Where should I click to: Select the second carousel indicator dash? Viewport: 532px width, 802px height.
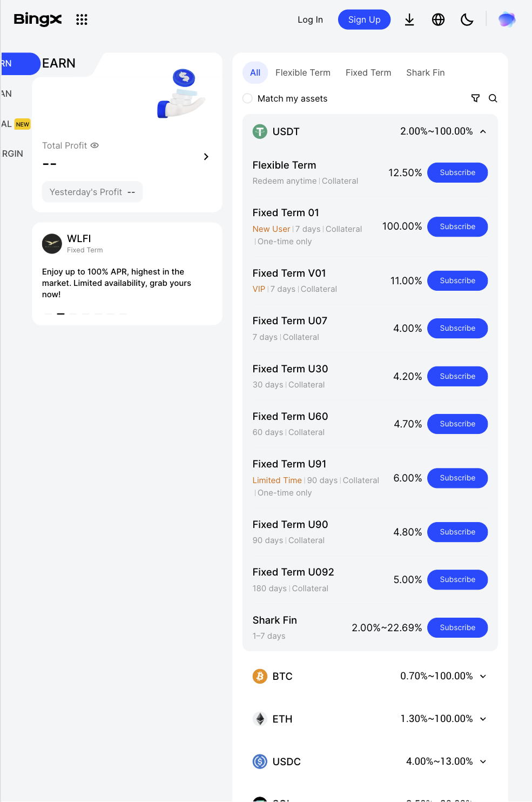(x=61, y=313)
